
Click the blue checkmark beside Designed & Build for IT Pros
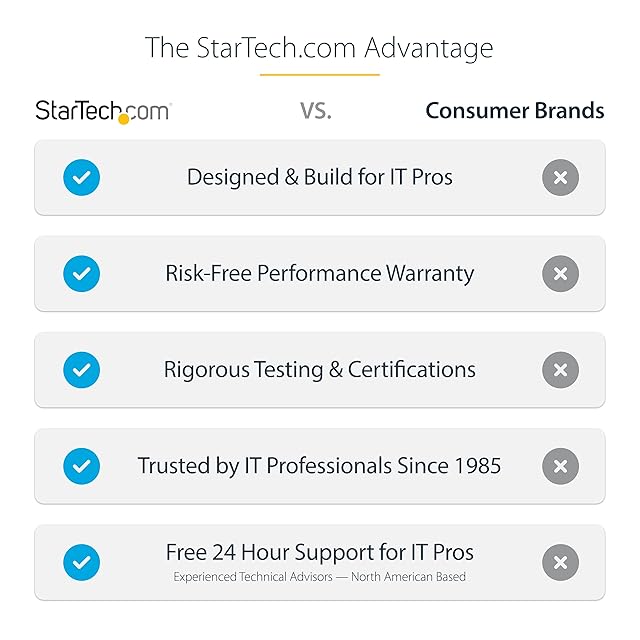coord(81,178)
